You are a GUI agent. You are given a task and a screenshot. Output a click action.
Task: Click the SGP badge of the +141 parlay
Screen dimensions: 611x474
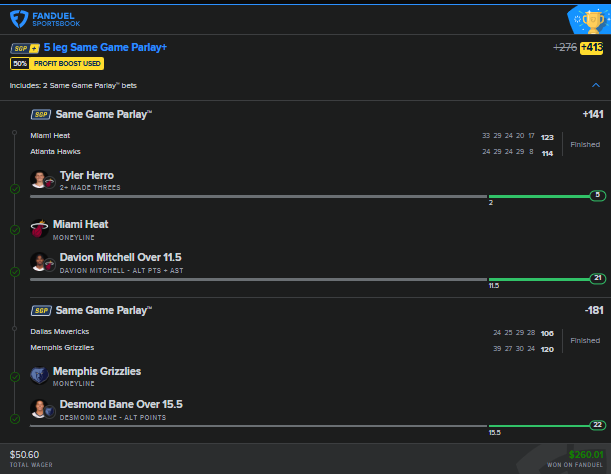pyautogui.click(x=41, y=115)
